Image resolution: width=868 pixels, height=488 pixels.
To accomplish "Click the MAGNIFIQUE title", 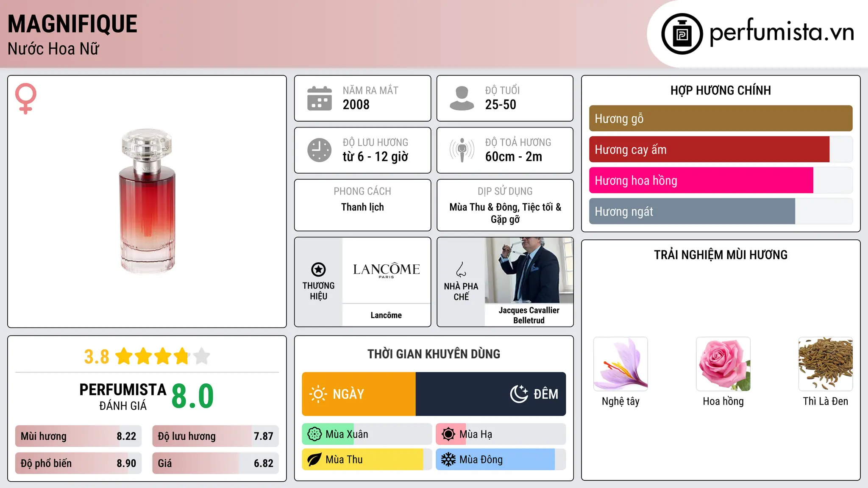I will click(72, 24).
